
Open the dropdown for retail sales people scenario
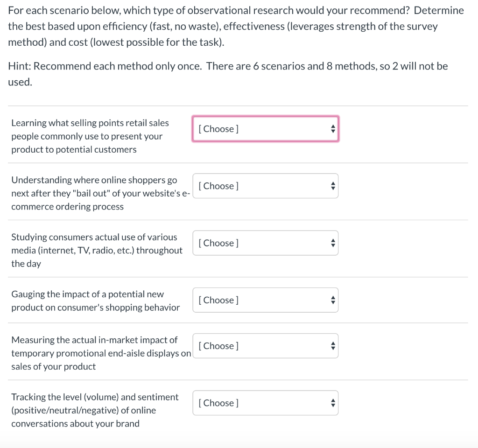coord(265,129)
